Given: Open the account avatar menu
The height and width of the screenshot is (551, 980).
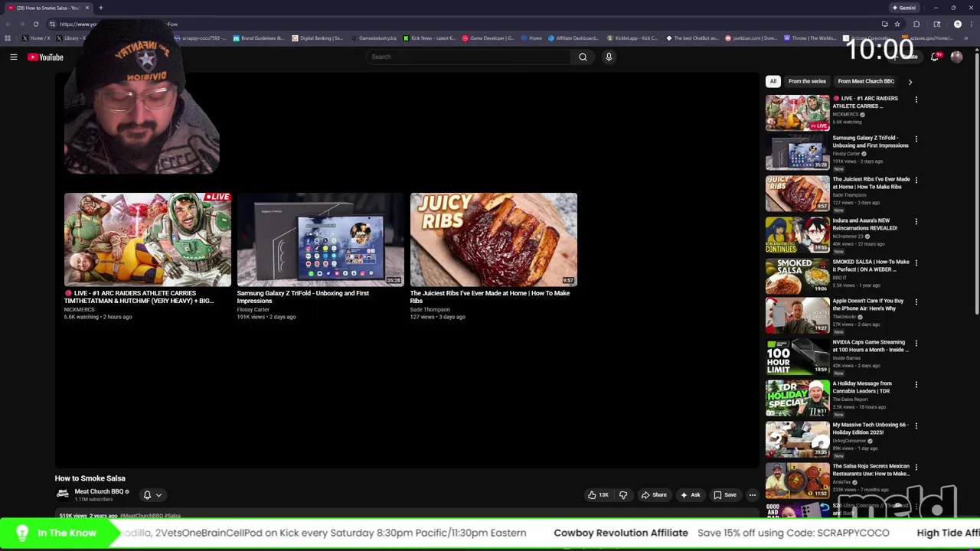Looking at the screenshot, I should tap(956, 57).
